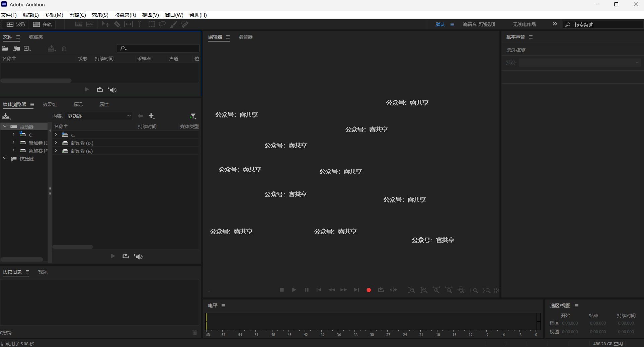
Task: Click the 无线电作品 workspace button
Action: 524,24
